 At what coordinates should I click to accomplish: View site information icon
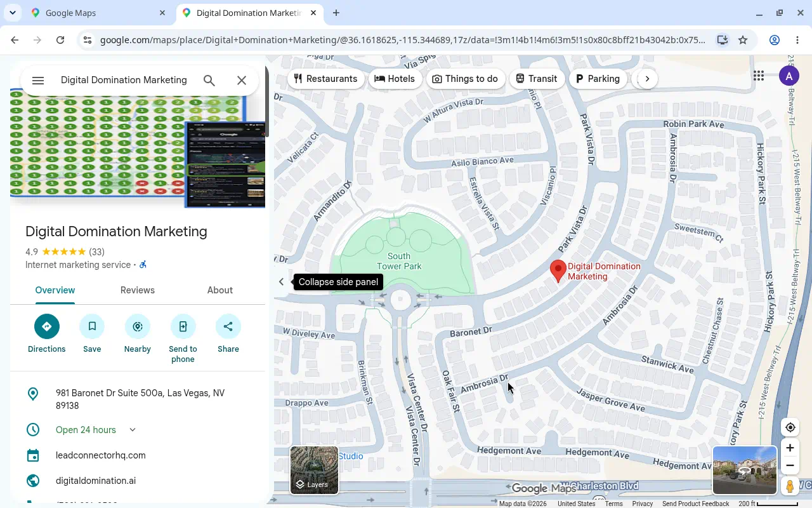[x=88, y=40]
